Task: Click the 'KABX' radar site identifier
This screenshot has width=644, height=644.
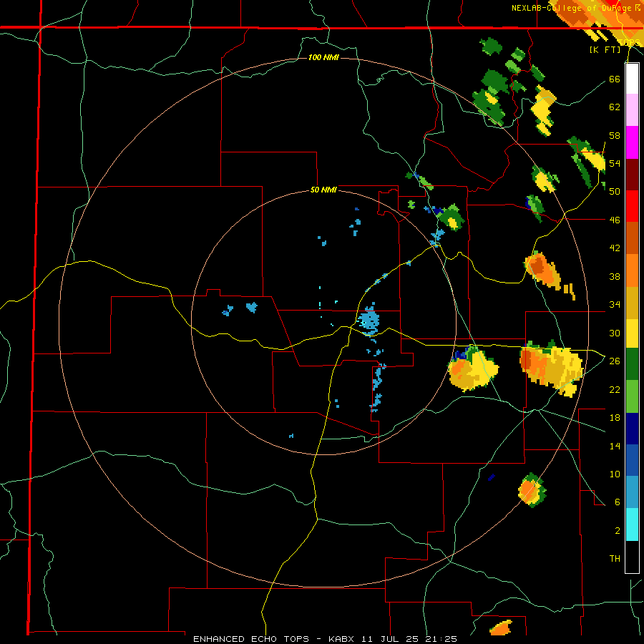Action: click(343, 639)
